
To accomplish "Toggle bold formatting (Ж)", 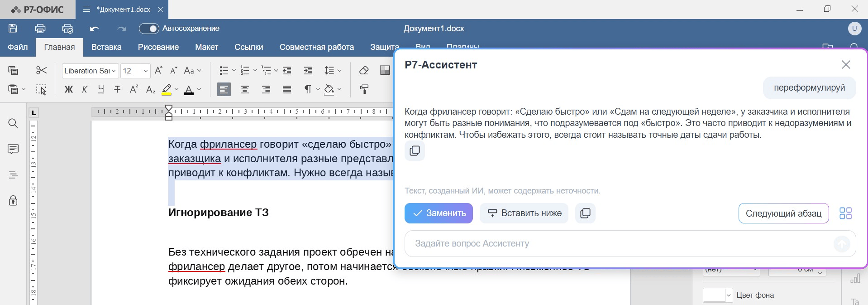I will pyautogui.click(x=69, y=89).
